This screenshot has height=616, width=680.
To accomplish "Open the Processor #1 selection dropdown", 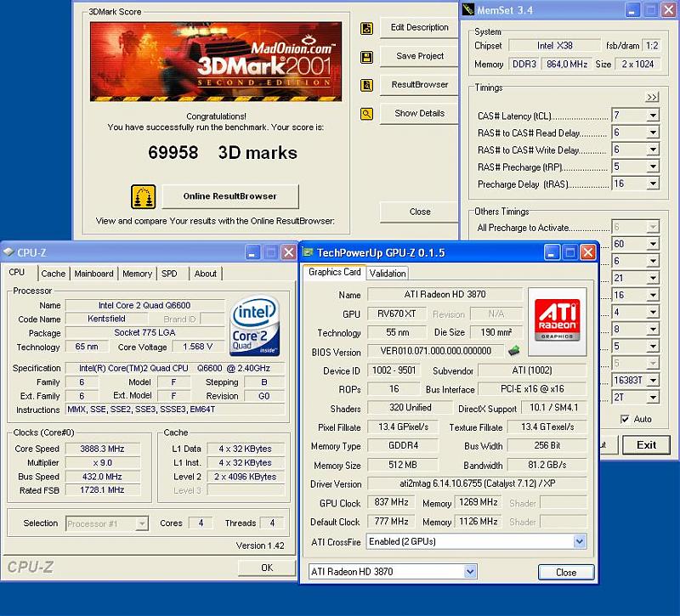I will pyautogui.click(x=141, y=523).
